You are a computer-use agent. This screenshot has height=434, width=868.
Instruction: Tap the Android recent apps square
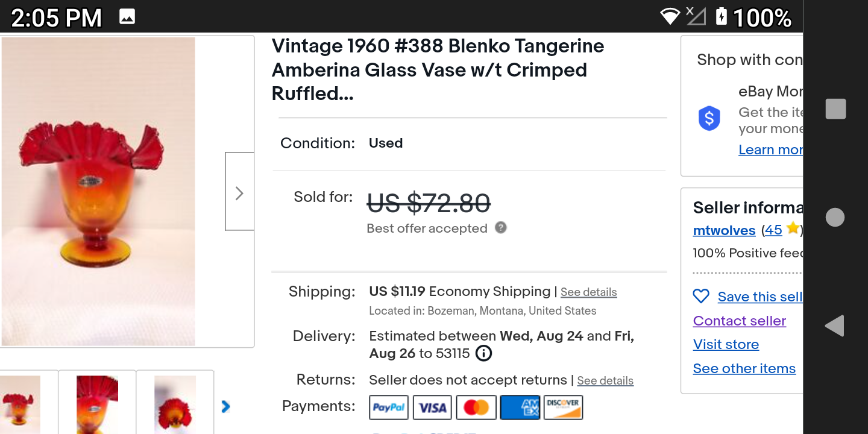(835, 109)
